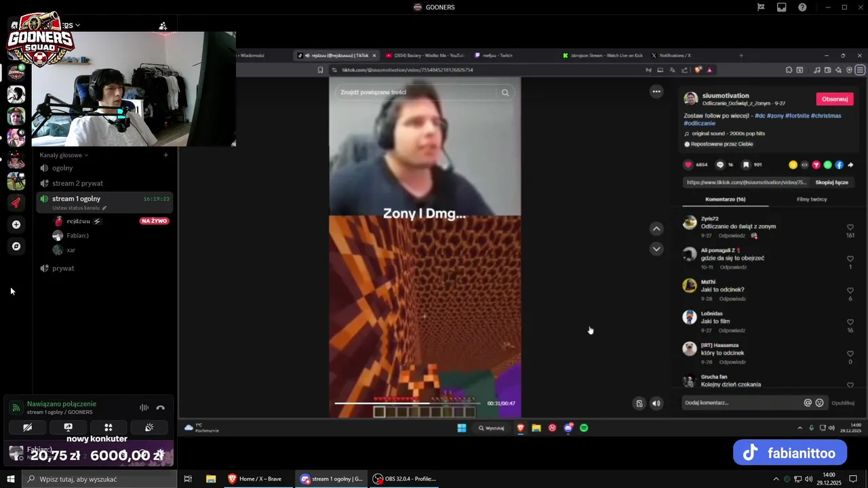This screenshot has height=488, width=868.
Task: Expand the GOONERS server header dropdown
Action: [78, 26]
